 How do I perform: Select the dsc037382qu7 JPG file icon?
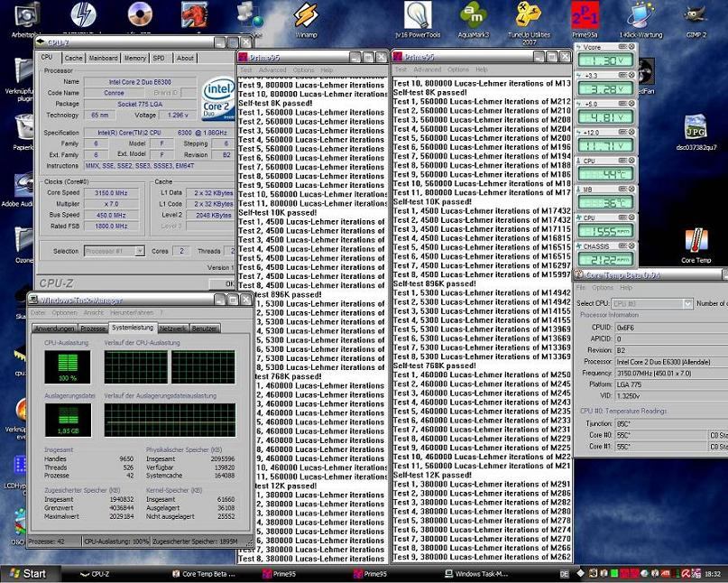tap(696, 134)
